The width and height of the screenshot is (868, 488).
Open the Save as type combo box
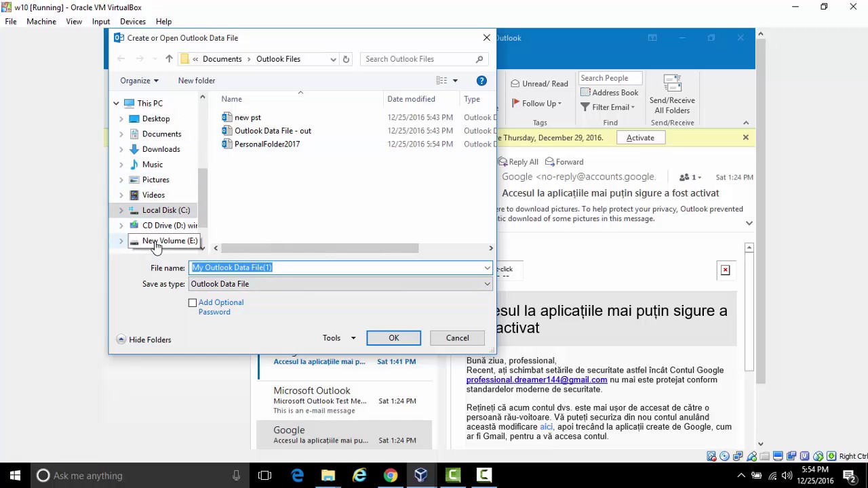[x=341, y=284]
